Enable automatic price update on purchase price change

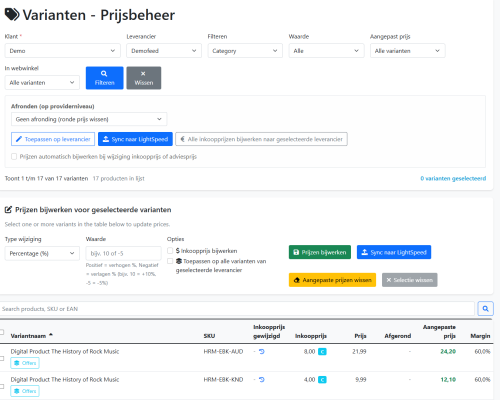pyautogui.click(x=14, y=156)
